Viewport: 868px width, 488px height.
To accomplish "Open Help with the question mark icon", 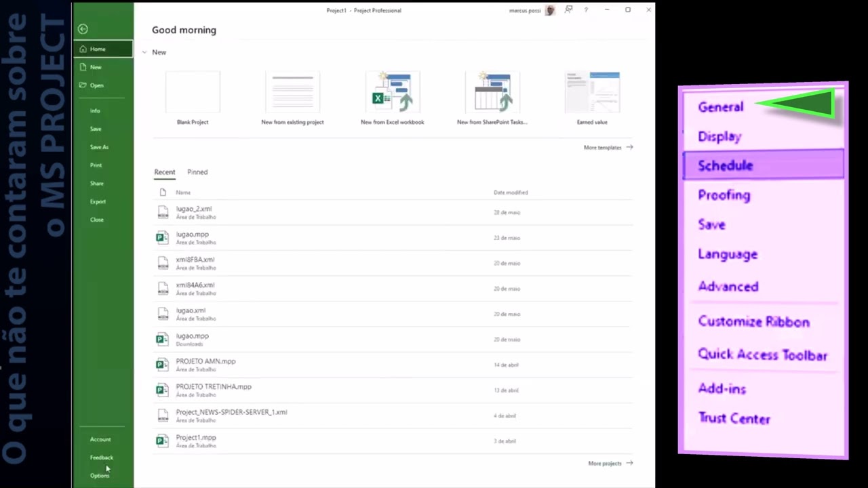I will point(586,10).
